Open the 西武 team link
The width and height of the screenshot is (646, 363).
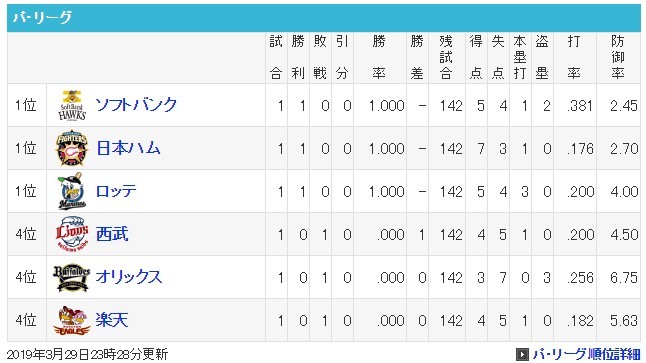point(112,234)
